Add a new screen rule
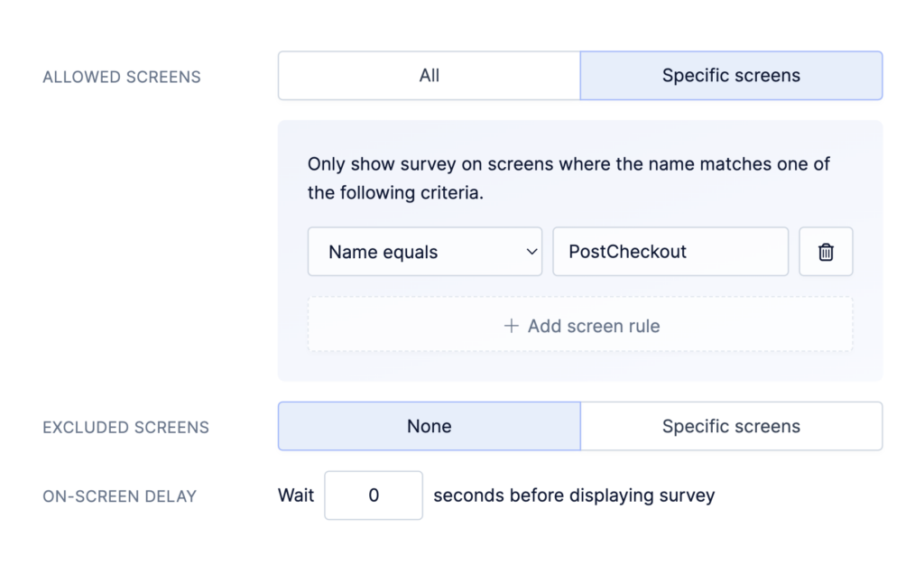 (x=580, y=326)
